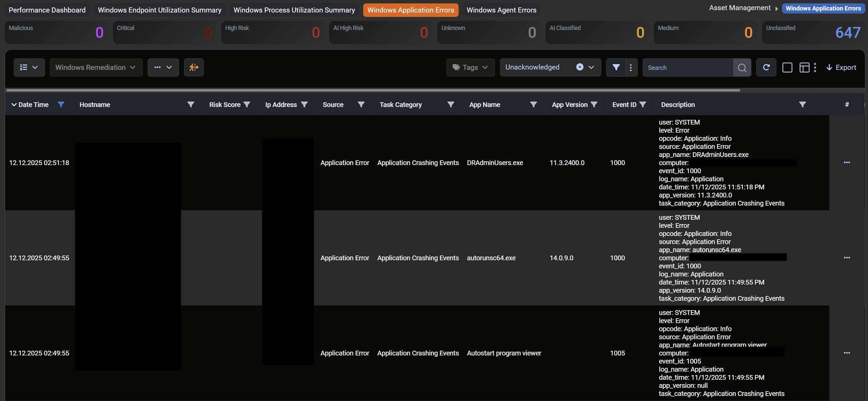Click Asset Management breadcrumb link

tap(740, 8)
